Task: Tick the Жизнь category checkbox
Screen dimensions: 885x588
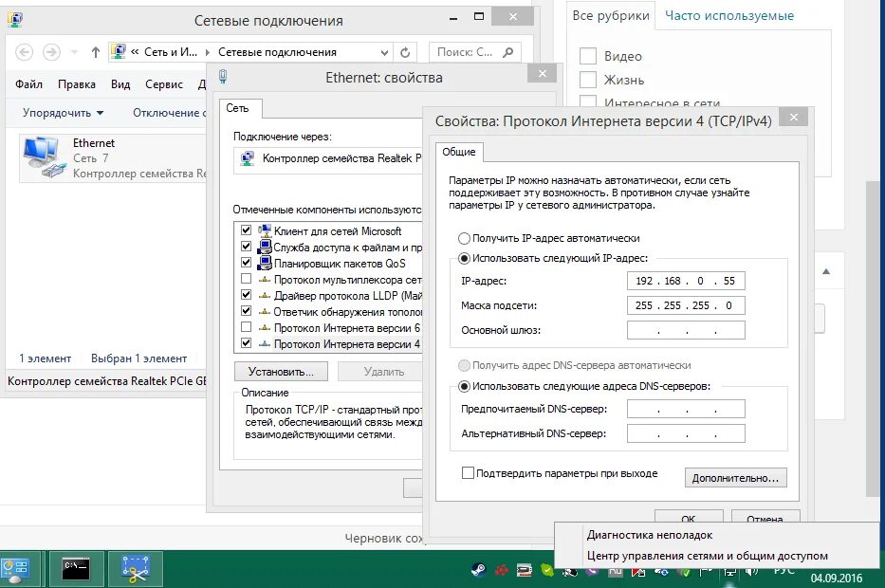Action: coord(588,80)
